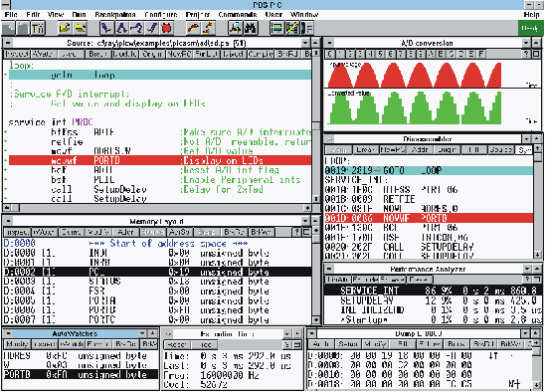Select the PORTD row in AutoWatches list

pyautogui.click(x=81, y=374)
